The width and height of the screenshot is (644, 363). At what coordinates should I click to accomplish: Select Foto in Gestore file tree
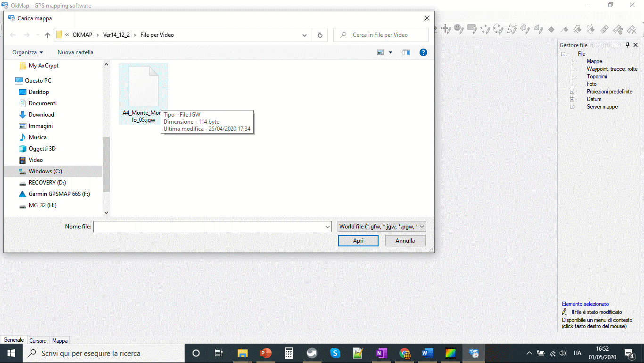pos(592,84)
